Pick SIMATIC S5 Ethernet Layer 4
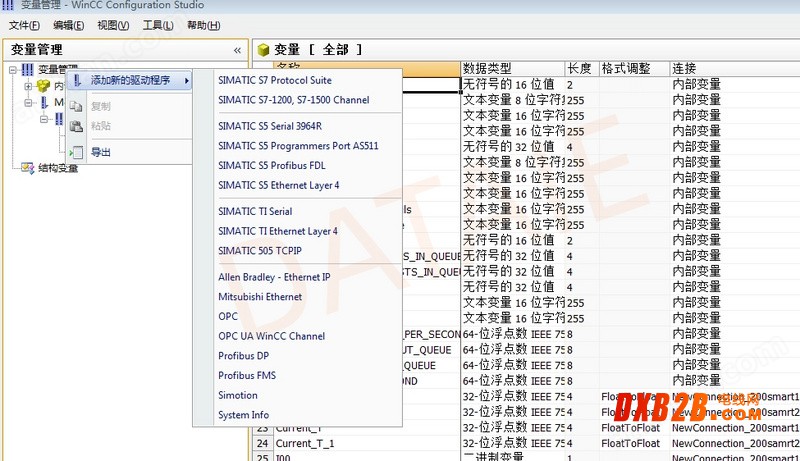Image resolution: width=800 pixels, height=461 pixels. click(279, 185)
